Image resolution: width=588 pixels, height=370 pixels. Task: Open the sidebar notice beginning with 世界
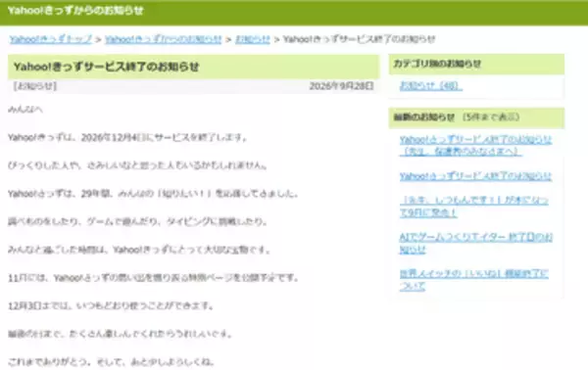pos(474,280)
